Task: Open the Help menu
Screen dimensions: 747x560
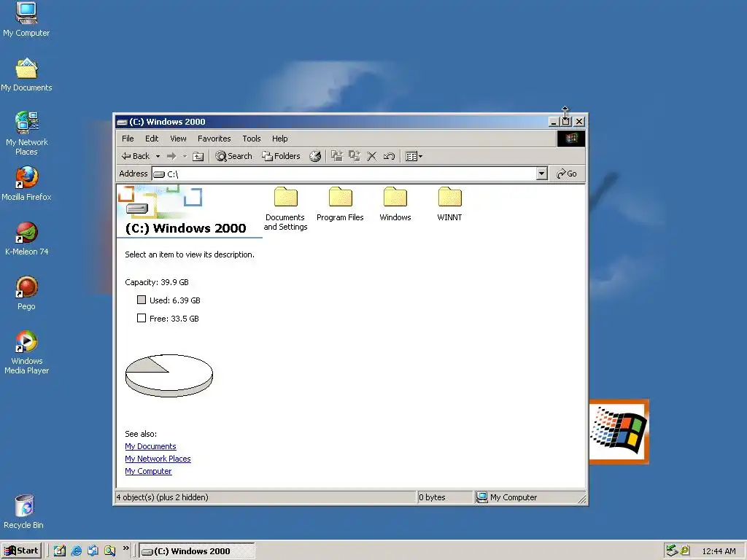Action: coord(279,139)
